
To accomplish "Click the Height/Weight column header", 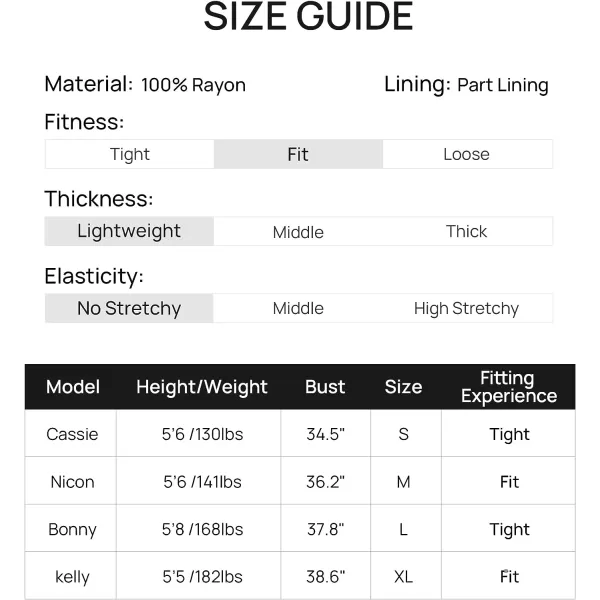I will pyautogui.click(x=202, y=387).
